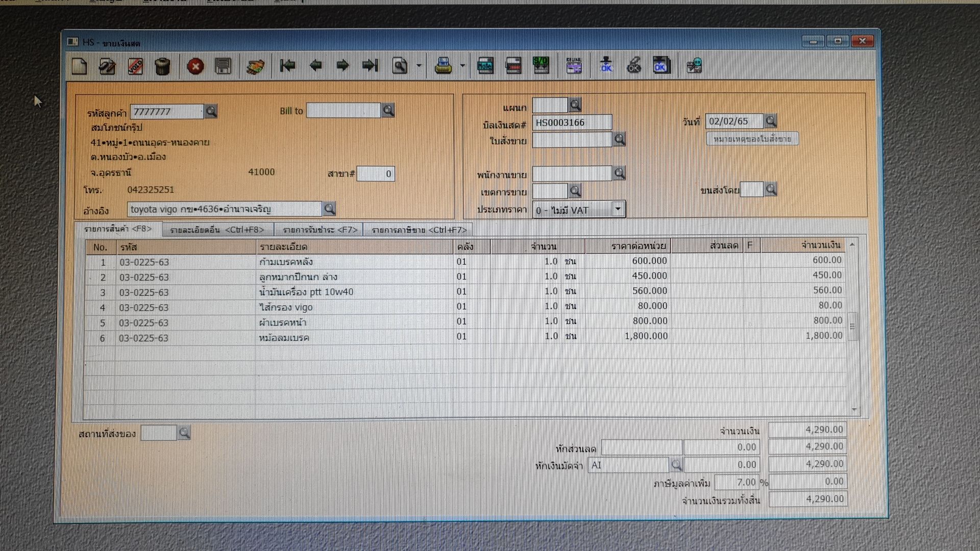This screenshot has height=551, width=980.
Task: Switch to รายการภาษีขาย <Ctrl+F7> tab
Action: 419,230
